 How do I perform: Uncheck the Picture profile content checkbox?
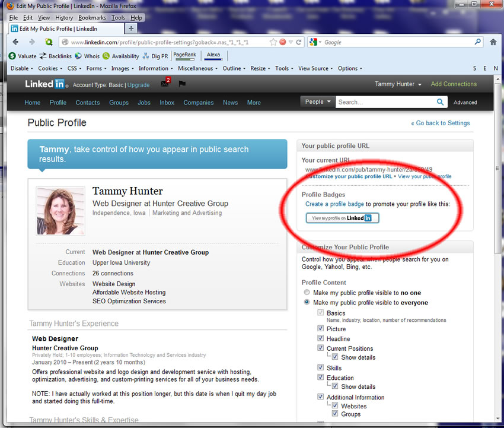click(321, 328)
